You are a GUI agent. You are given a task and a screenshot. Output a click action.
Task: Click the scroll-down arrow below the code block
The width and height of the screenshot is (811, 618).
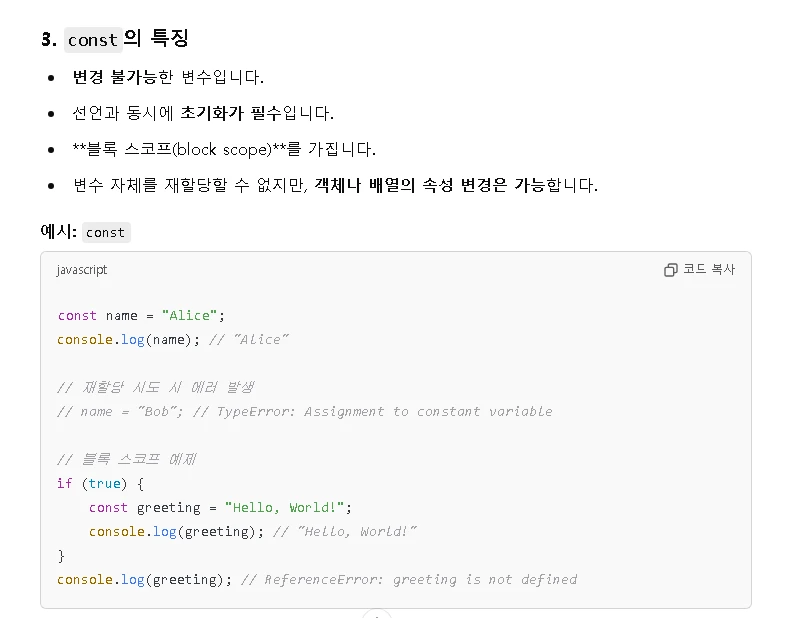(x=377, y=614)
